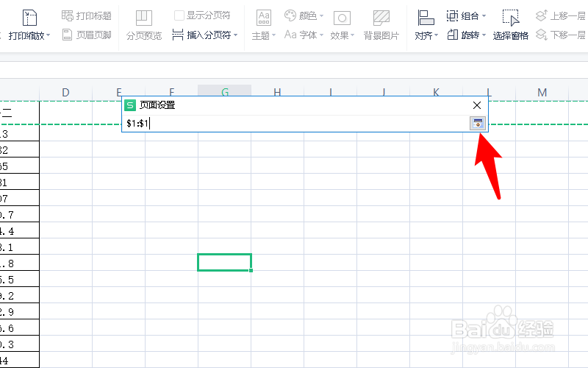The image size is (588, 368).
Task: Click the expand dialog button beside $1:$1
Action: point(478,123)
